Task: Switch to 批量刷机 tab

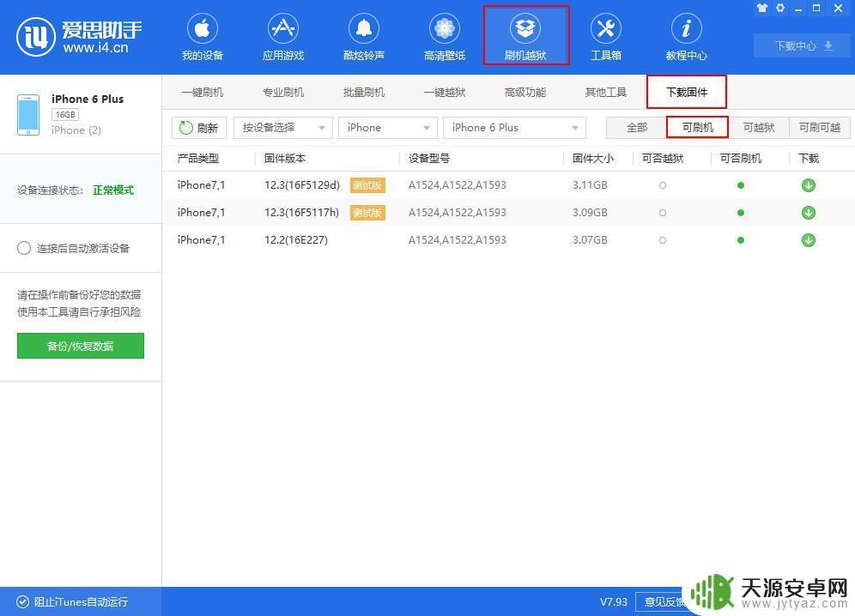Action: click(x=364, y=92)
